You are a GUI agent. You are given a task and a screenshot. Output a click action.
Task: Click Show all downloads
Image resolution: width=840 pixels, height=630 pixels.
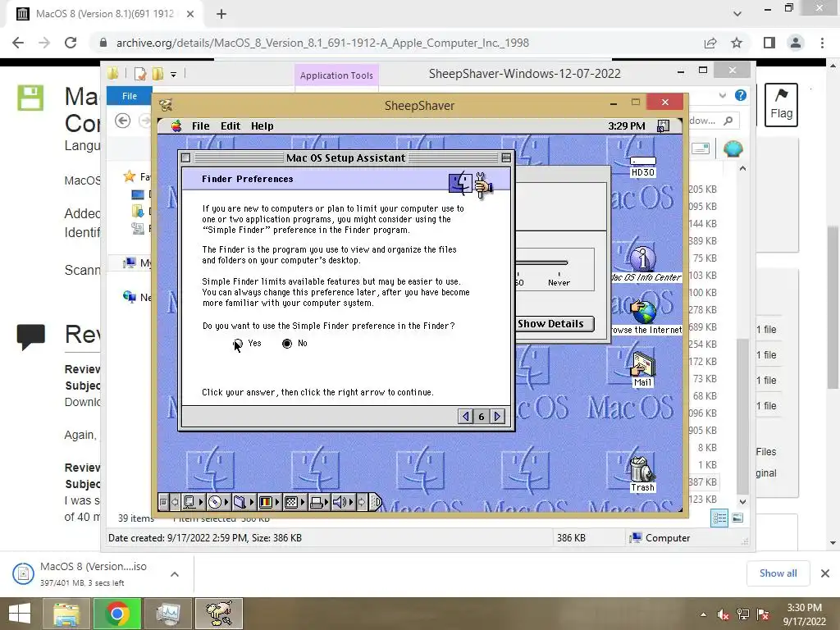[x=778, y=573]
